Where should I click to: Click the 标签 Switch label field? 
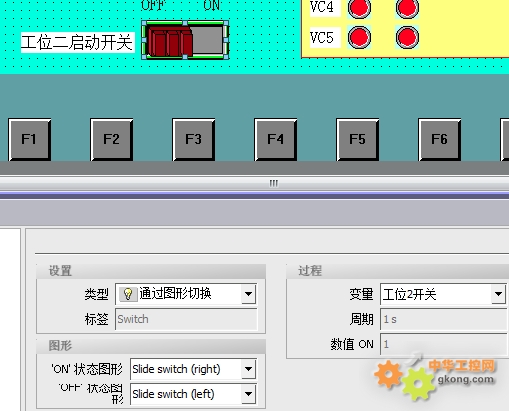tap(186, 319)
